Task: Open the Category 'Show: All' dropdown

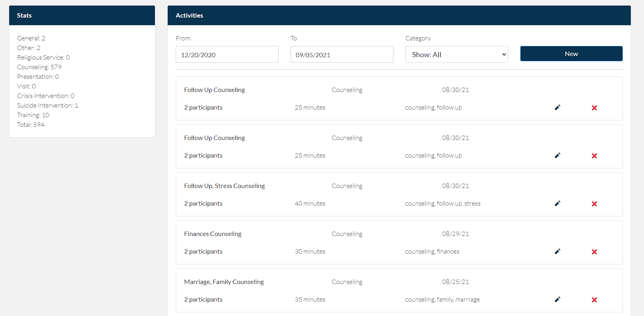Action: pyautogui.click(x=457, y=54)
